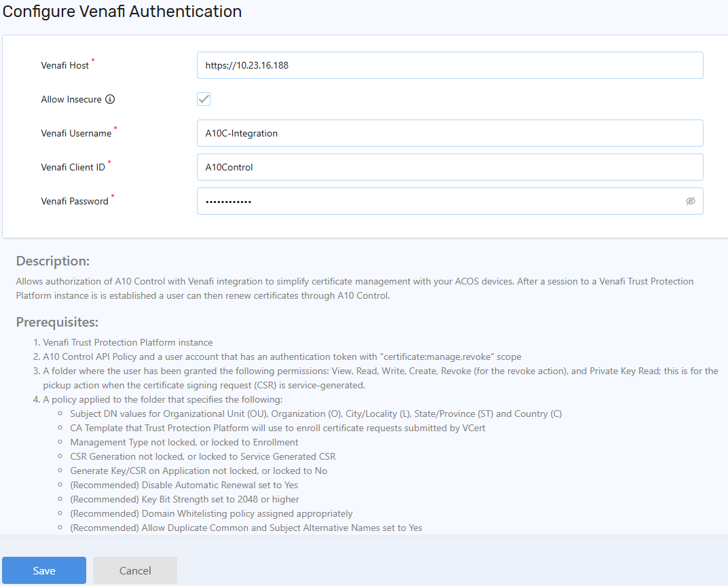The width and height of the screenshot is (728, 586).
Task: Click the first prerequisite about Trust Protection Platform instance
Action: tap(128, 343)
